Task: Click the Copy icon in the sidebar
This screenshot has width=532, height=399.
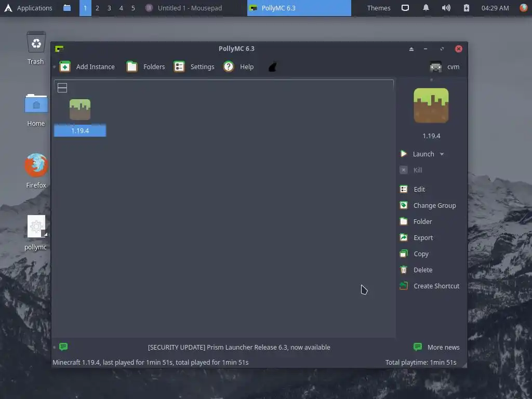Action: coord(403,254)
